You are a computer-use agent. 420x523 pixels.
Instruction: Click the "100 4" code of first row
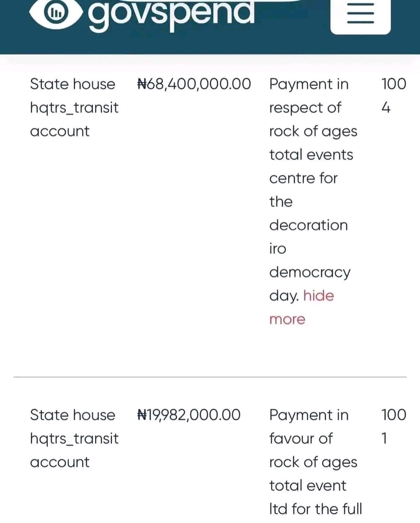(x=393, y=95)
